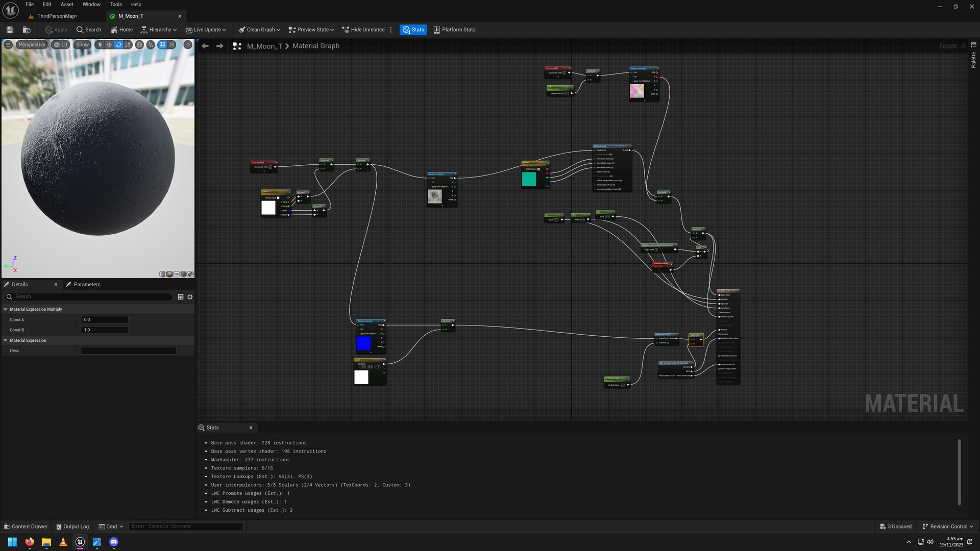This screenshot has width=980, height=551.
Task: Collapse Material Expression Multiply section
Action: point(6,309)
